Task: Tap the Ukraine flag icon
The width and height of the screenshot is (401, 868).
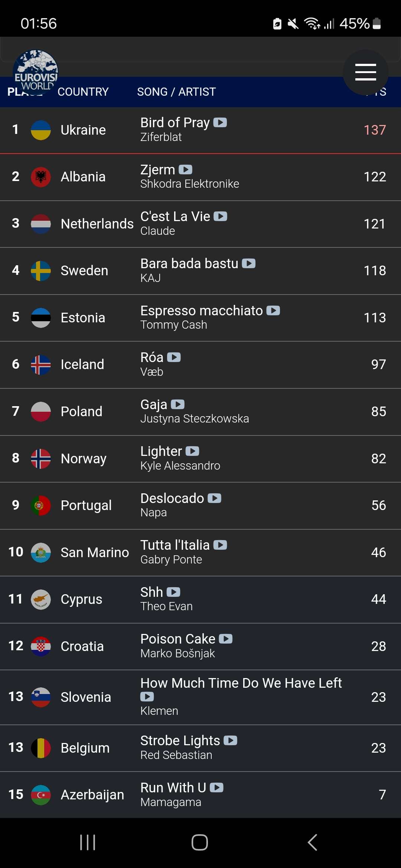Action: click(x=41, y=130)
